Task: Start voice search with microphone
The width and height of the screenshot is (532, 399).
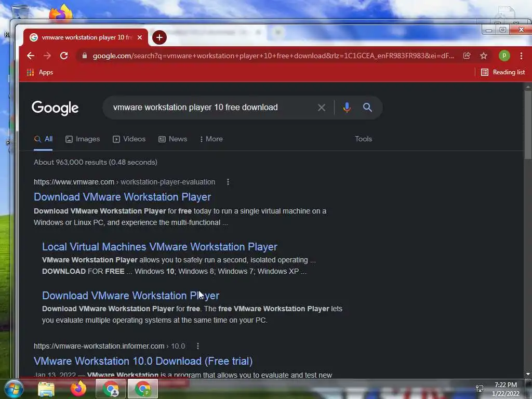Action: pos(347,108)
